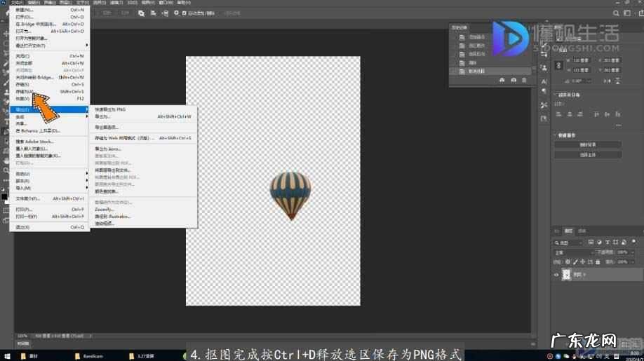The height and width of the screenshot is (361, 644).
Task: Click the create snapshot camera icon in History
Action: (514, 81)
